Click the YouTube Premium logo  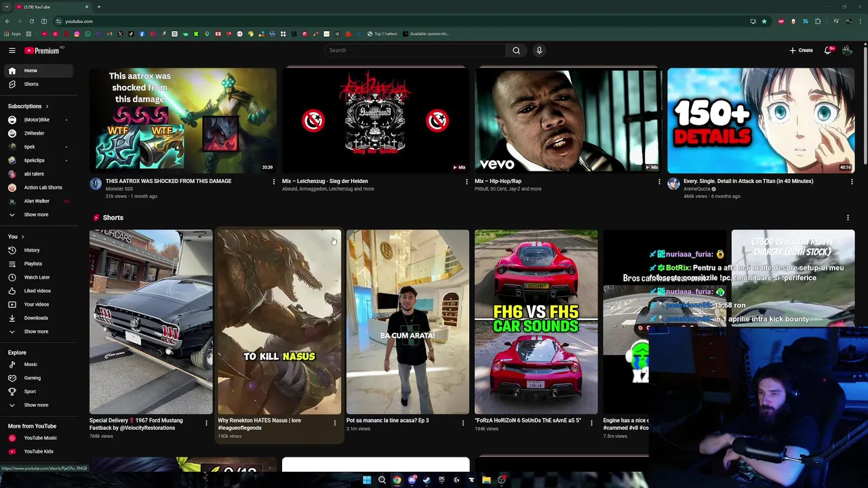[43, 50]
